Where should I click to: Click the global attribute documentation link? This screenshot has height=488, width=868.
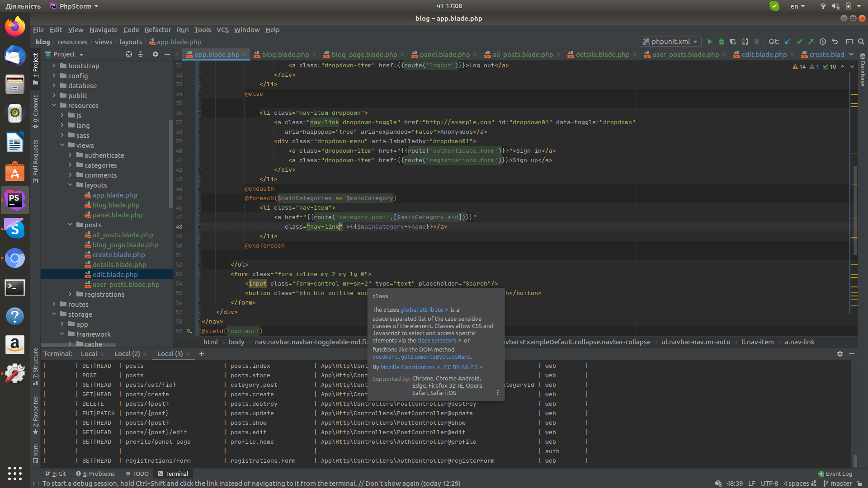point(421,310)
